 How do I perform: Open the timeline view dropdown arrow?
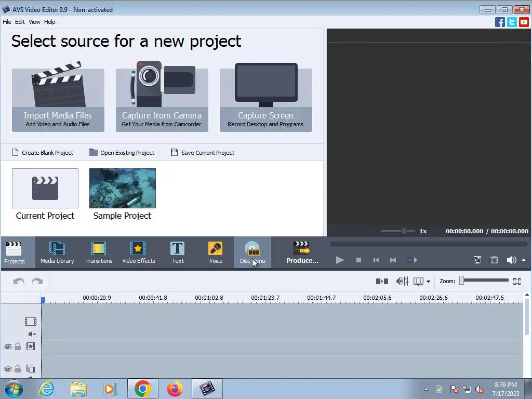pos(428,282)
